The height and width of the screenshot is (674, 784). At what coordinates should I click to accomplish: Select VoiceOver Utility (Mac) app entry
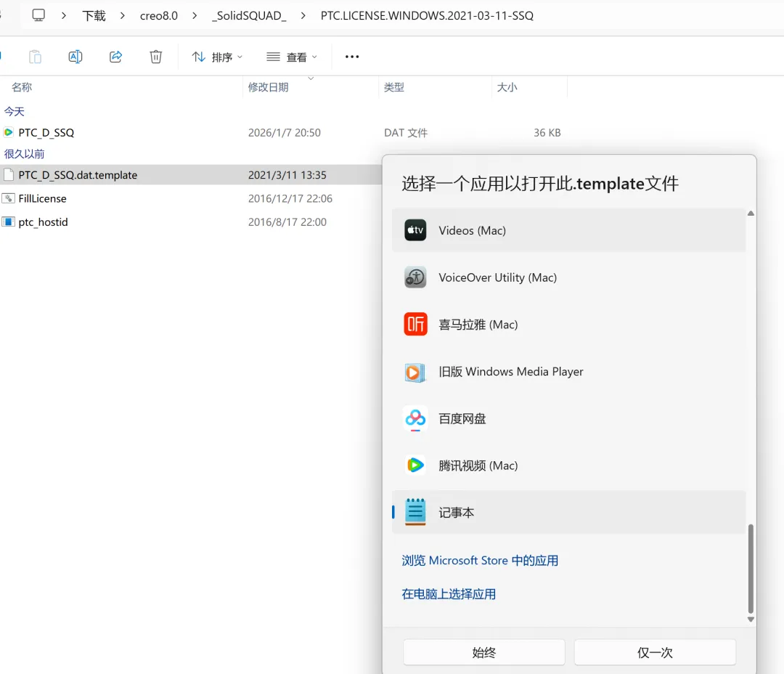click(568, 277)
